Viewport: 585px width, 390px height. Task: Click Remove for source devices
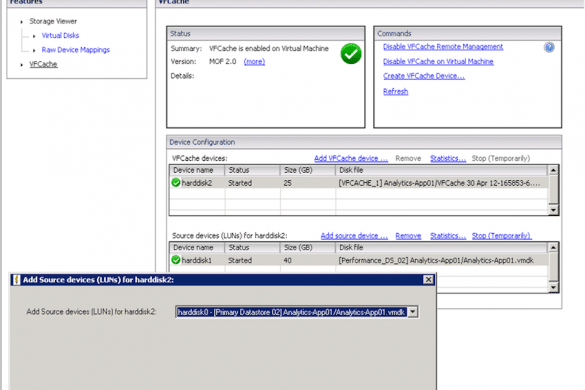(408, 235)
